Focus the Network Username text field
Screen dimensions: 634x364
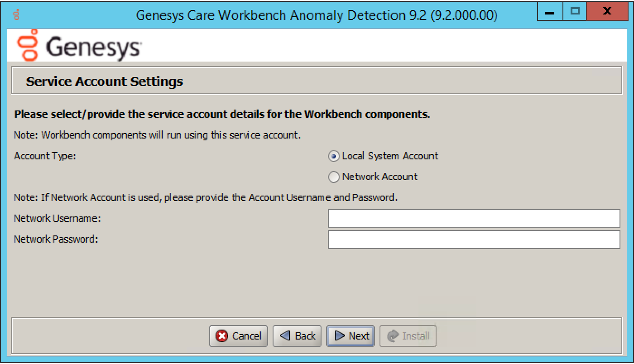473,219
